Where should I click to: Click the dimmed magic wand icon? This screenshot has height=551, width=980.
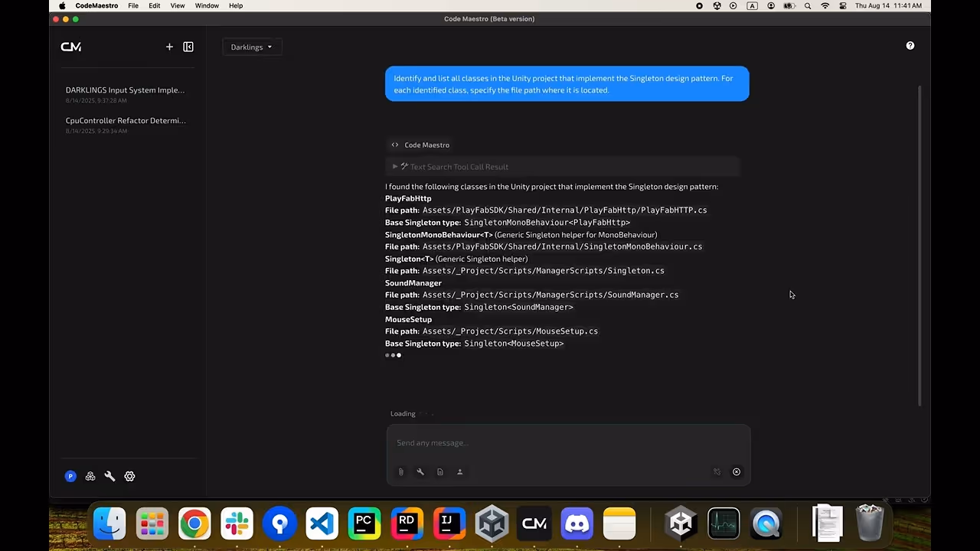pos(717,472)
